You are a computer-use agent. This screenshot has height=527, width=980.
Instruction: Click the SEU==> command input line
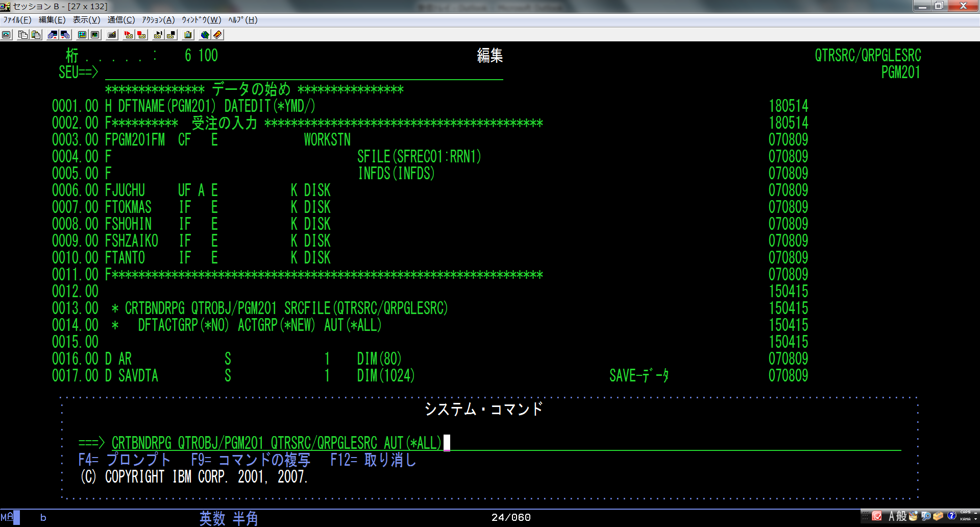click(x=304, y=73)
